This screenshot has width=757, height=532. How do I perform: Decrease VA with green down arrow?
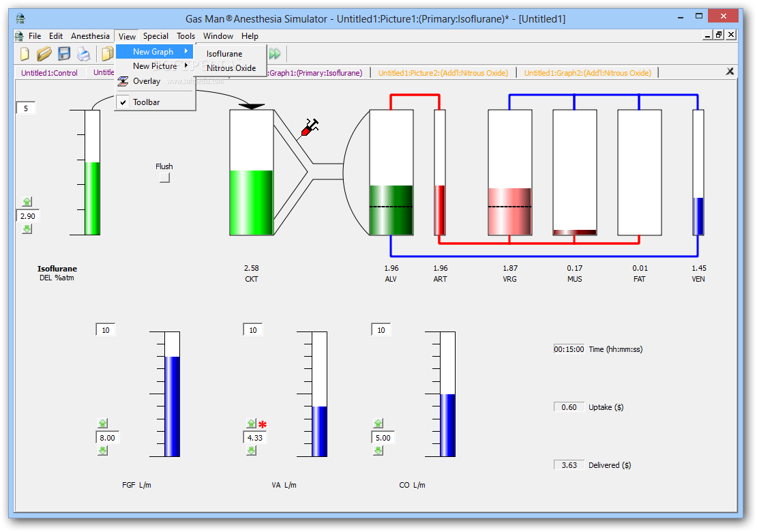tap(251, 450)
